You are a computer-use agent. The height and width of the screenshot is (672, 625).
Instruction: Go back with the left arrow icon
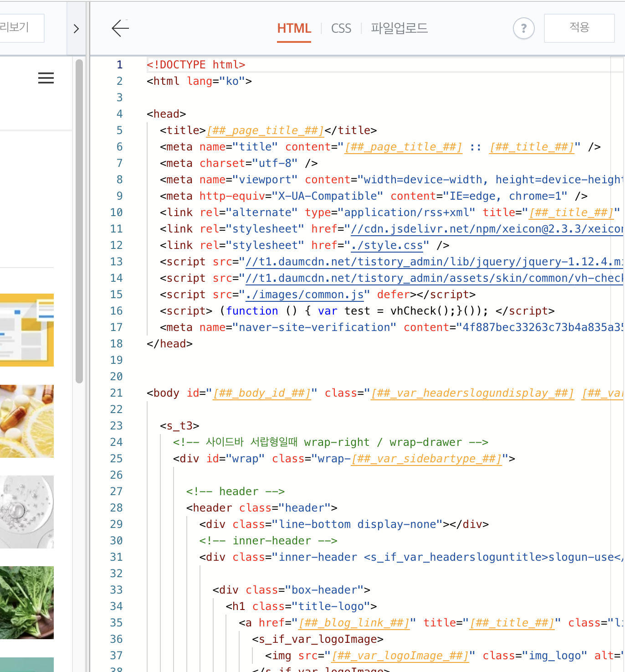tap(120, 28)
